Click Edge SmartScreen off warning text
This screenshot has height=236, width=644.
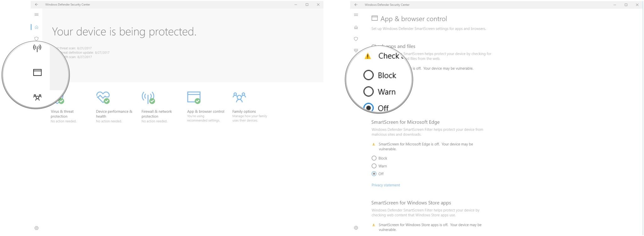point(426,146)
